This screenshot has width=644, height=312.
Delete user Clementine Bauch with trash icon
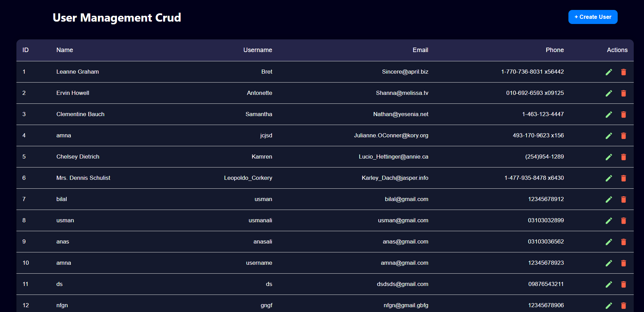coord(623,114)
